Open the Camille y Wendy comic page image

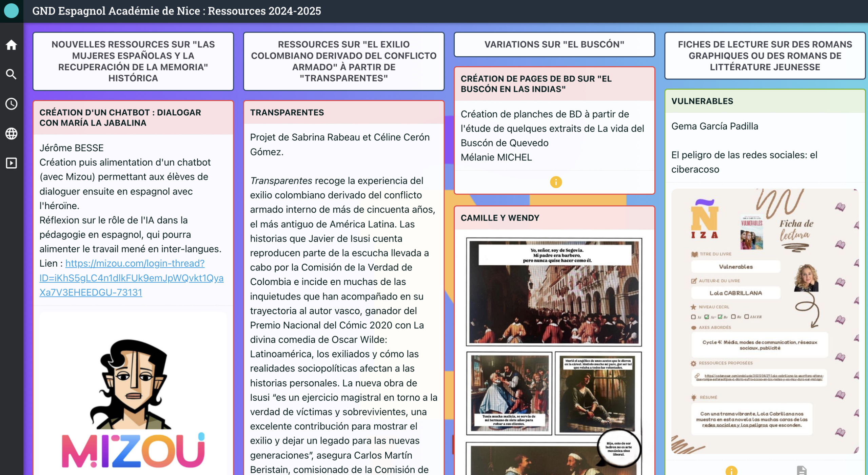(554, 356)
